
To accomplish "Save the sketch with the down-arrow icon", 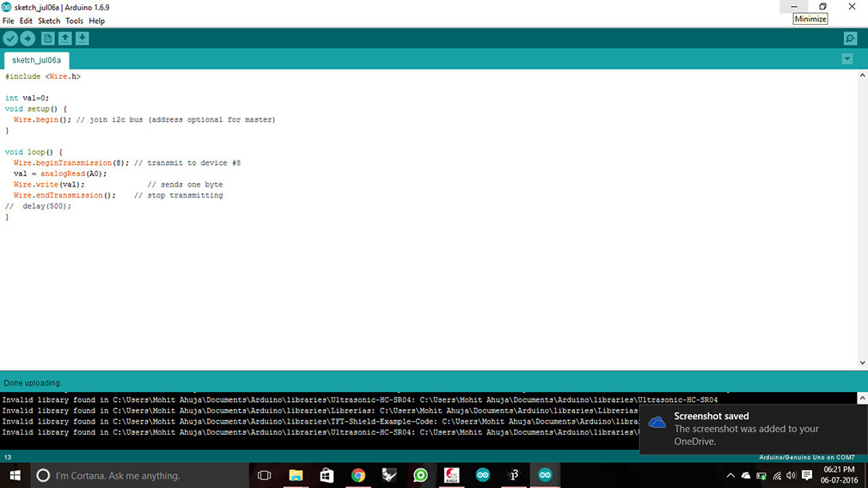I will [82, 38].
